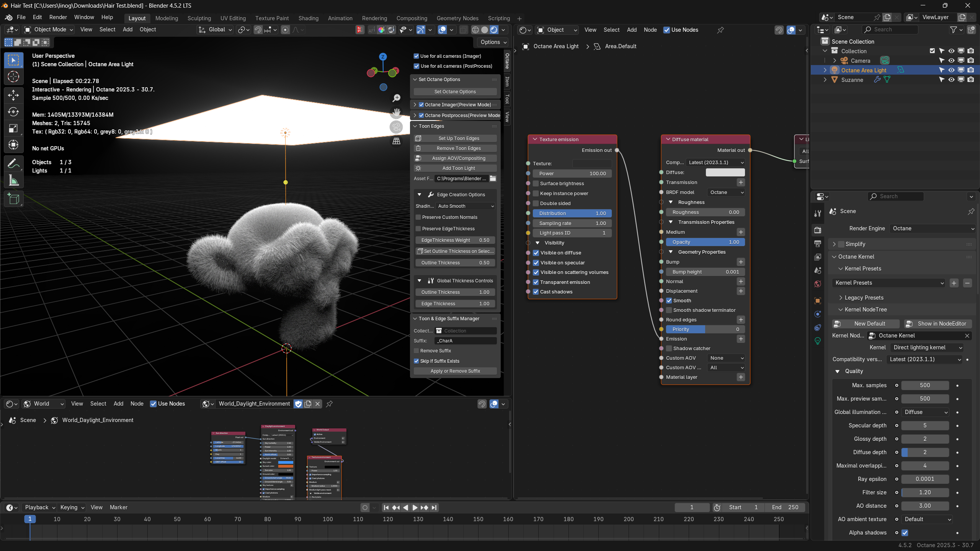
Task: Hide Suzanne in viewport with eye icon
Action: coord(951,80)
